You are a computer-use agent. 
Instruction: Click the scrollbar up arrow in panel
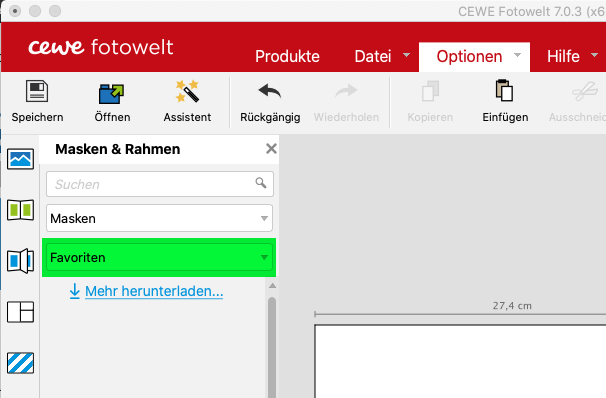(x=272, y=286)
